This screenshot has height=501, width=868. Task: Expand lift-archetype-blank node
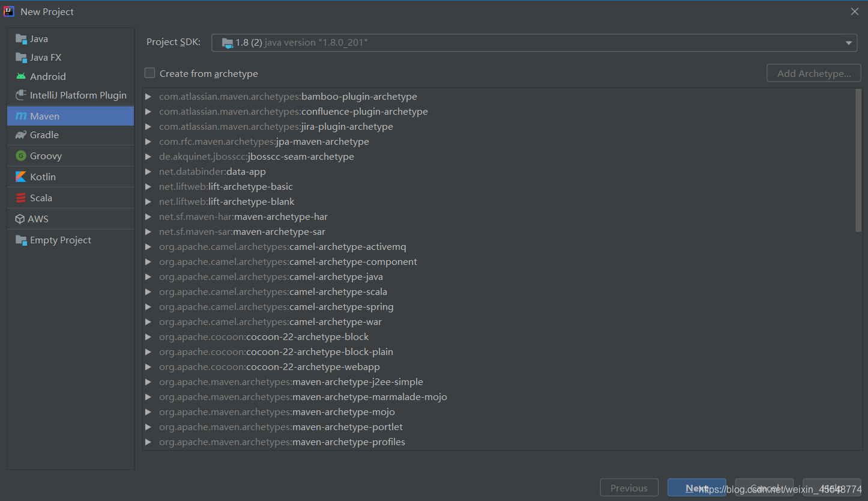(x=148, y=202)
